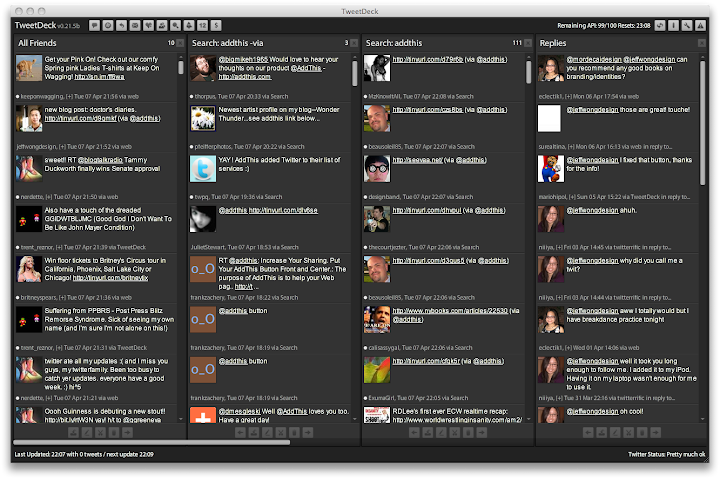Click the pencil icon under Replies column
The image size is (720, 479).
615,433
